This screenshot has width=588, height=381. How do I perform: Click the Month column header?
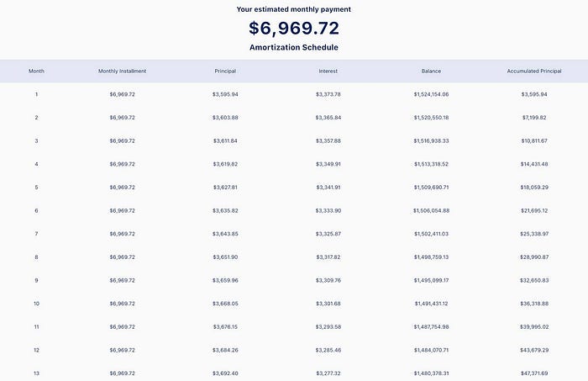click(36, 71)
